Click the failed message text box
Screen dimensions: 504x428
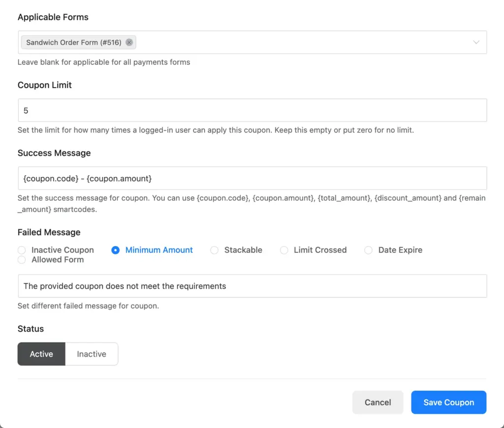tap(252, 286)
